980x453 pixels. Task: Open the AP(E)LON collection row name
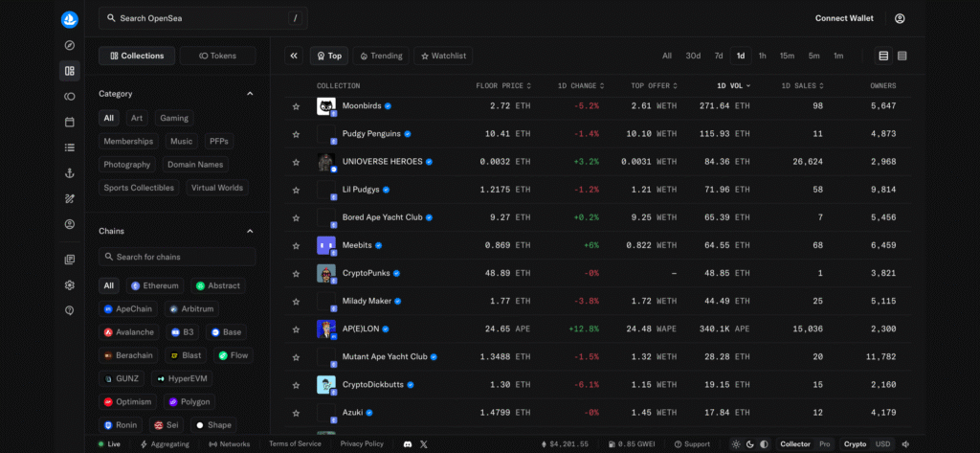point(361,328)
